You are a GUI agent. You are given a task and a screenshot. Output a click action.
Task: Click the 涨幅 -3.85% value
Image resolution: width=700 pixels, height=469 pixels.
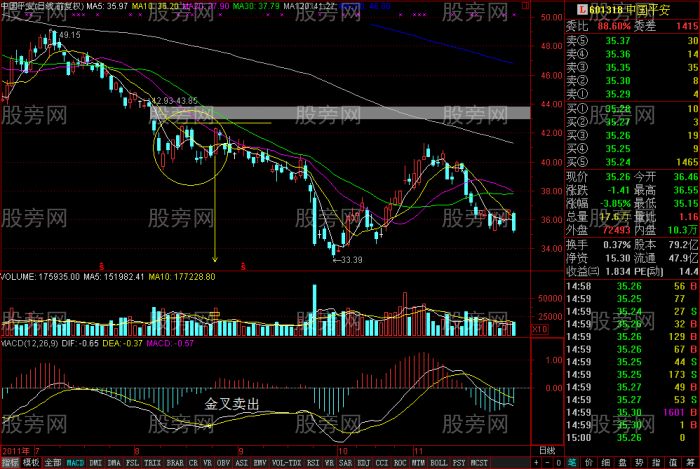tap(613, 203)
